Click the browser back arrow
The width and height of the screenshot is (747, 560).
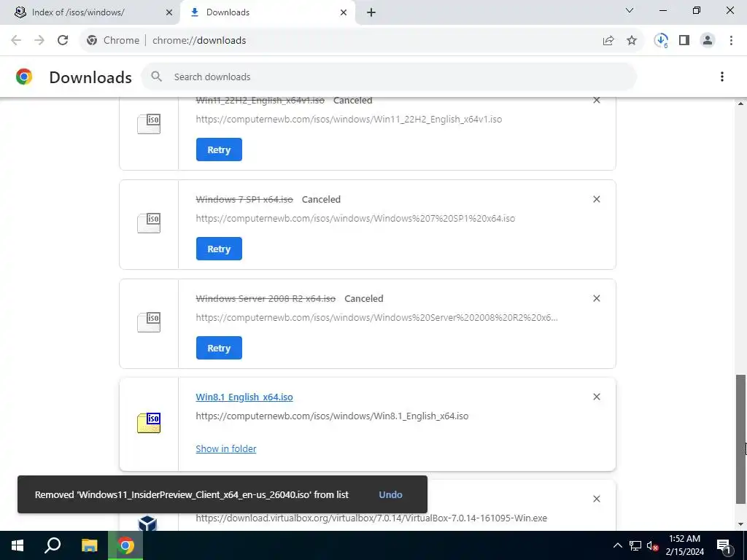(16, 41)
